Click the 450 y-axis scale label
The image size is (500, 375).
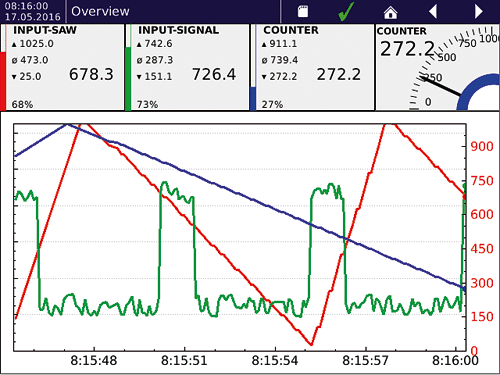pyautogui.click(x=482, y=249)
